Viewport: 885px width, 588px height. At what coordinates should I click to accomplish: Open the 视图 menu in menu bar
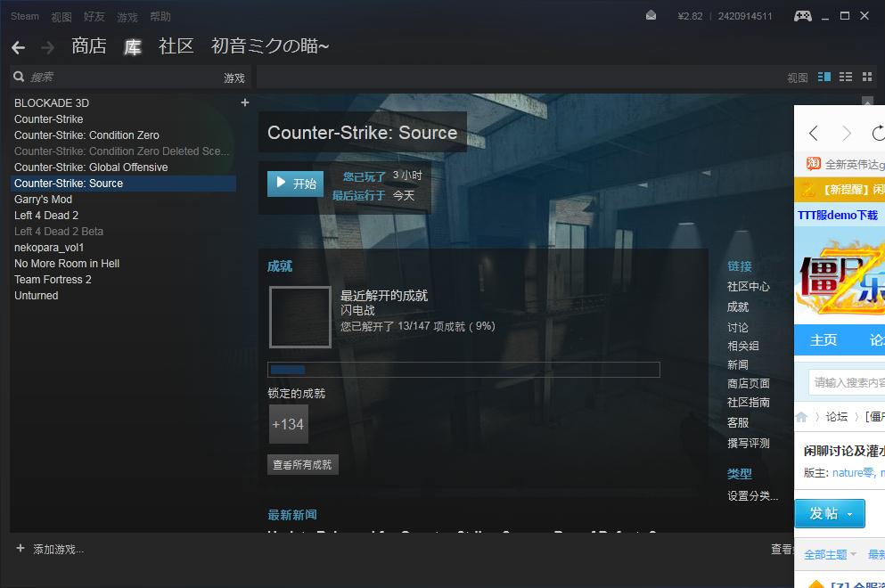click(x=61, y=17)
